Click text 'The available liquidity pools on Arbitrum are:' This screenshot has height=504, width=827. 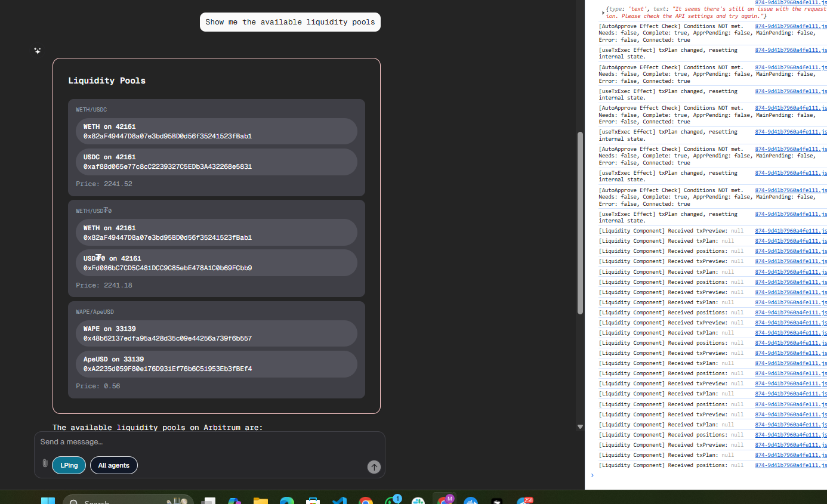pyautogui.click(x=158, y=427)
